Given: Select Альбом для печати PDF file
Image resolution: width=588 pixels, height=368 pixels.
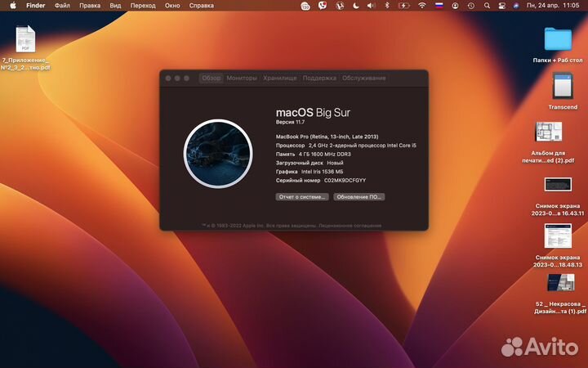Looking at the screenshot, I should tap(549, 132).
